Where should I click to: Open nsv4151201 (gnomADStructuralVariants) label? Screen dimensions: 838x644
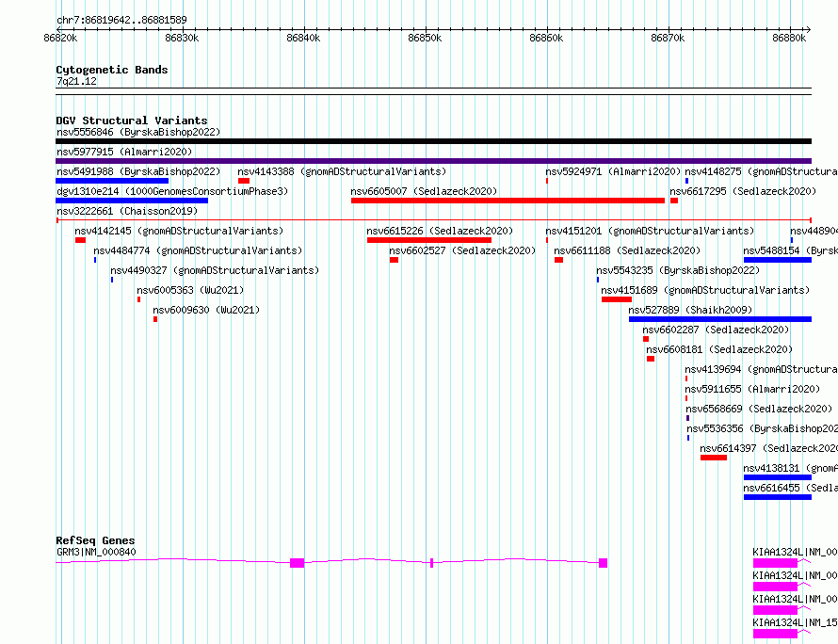coord(650,231)
